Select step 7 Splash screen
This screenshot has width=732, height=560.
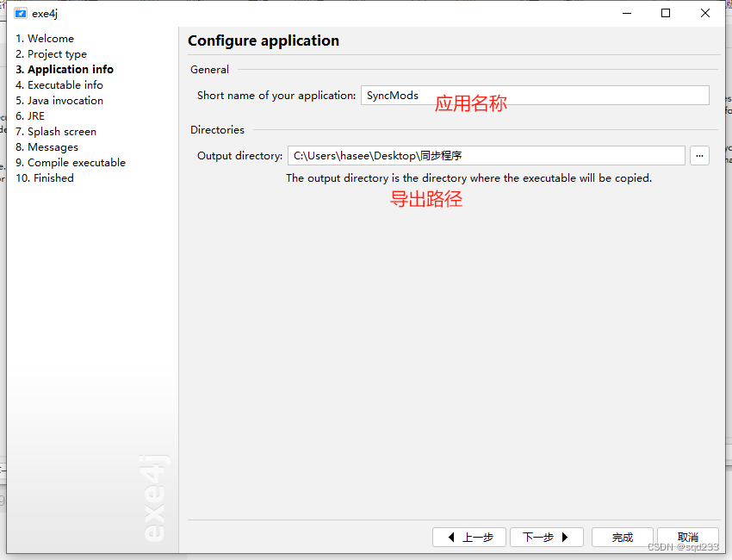tap(56, 132)
